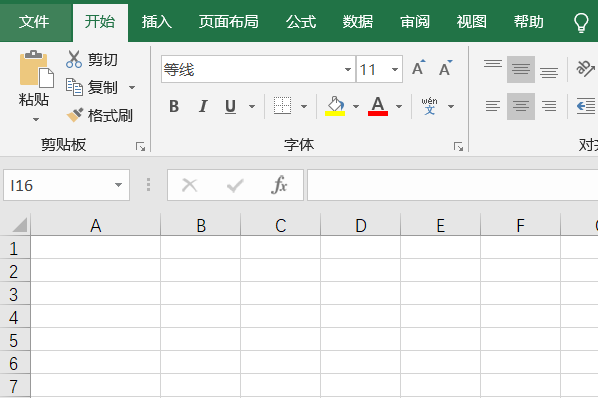598x398 pixels.
Task: Activate the Format Painter 格式刷
Action: coord(99,115)
